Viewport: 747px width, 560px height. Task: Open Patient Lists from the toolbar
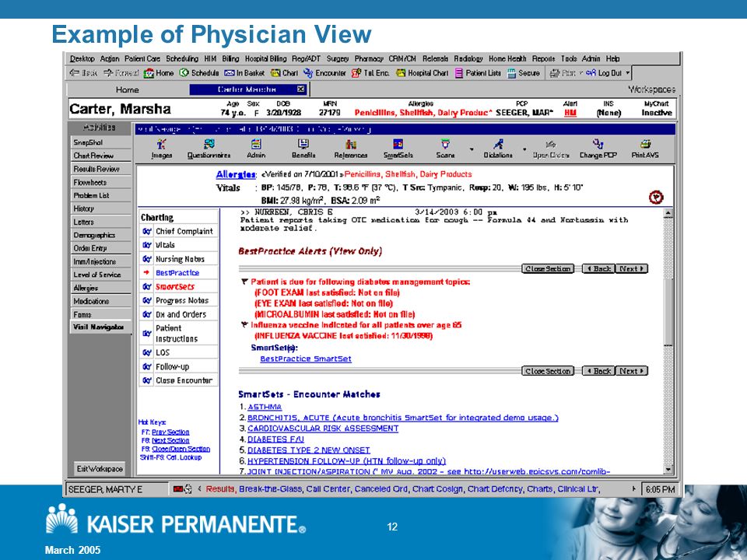coord(478,73)
